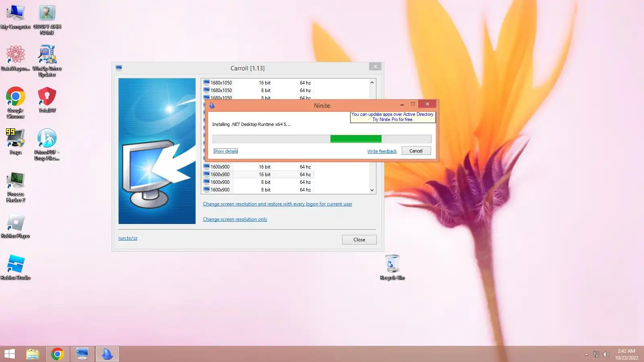Launch Chrome from the taskbar
This screenshot has height=362, width=644.
coord(57,354)
